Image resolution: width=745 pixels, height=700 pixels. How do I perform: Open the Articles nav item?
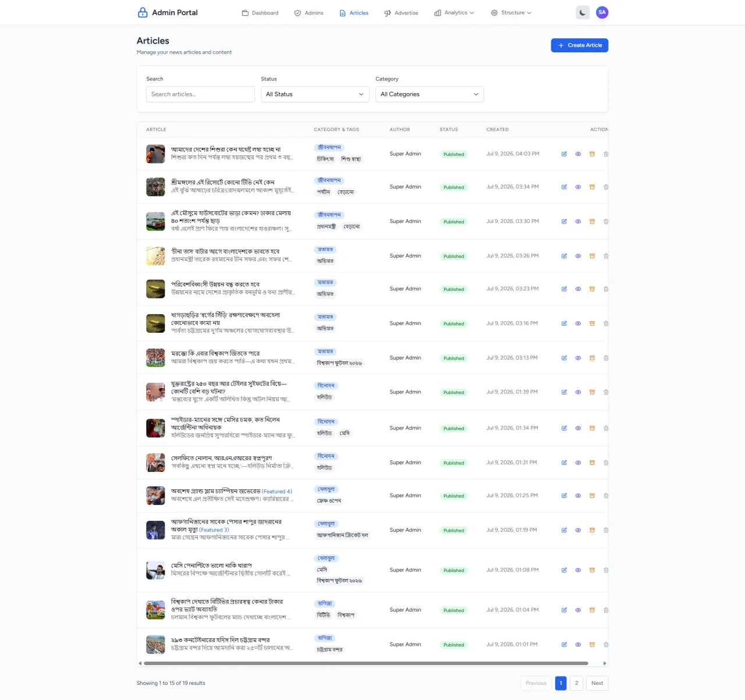[354, 13]
